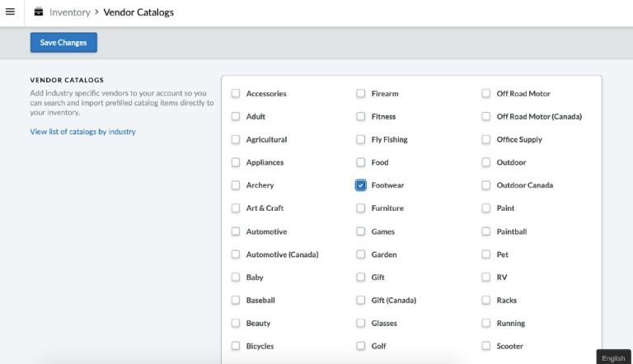Tick the Bicycles catalog checkbox
Screen dimensions: 633x364
click(236, 346)
